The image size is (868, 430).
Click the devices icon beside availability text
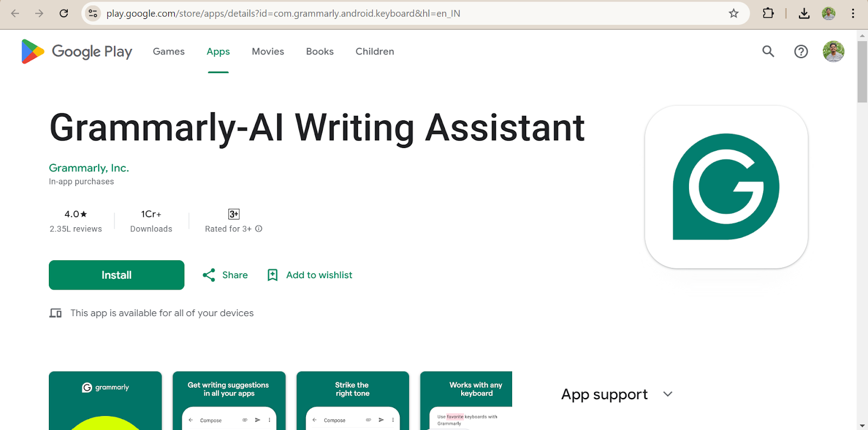coord(55,313)
